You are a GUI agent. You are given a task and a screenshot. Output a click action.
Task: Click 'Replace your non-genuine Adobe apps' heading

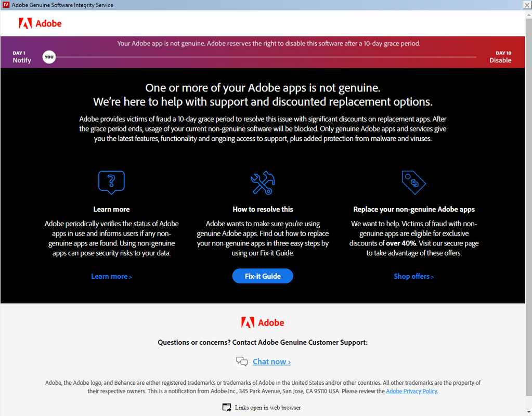pyautogui.click(x=413, y=210)
